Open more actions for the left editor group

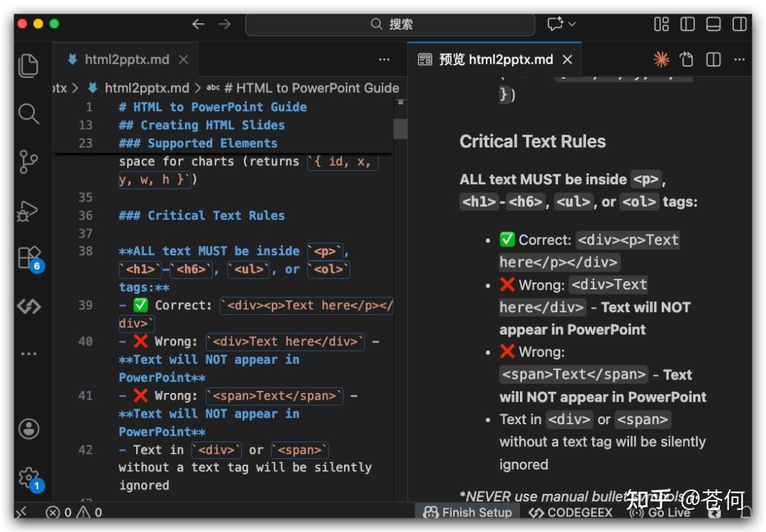[384, 60]
